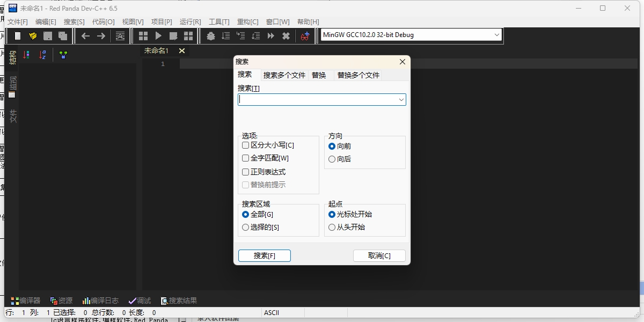
Task: Select the 光标处开始 origin radio button
Action: 332,214
